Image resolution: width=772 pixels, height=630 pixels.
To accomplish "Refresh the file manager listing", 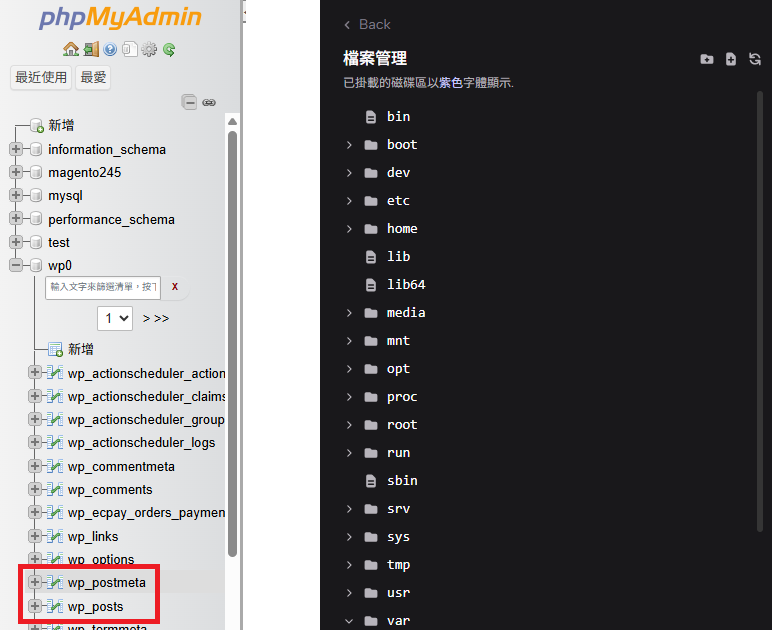I will pos(755,59).
